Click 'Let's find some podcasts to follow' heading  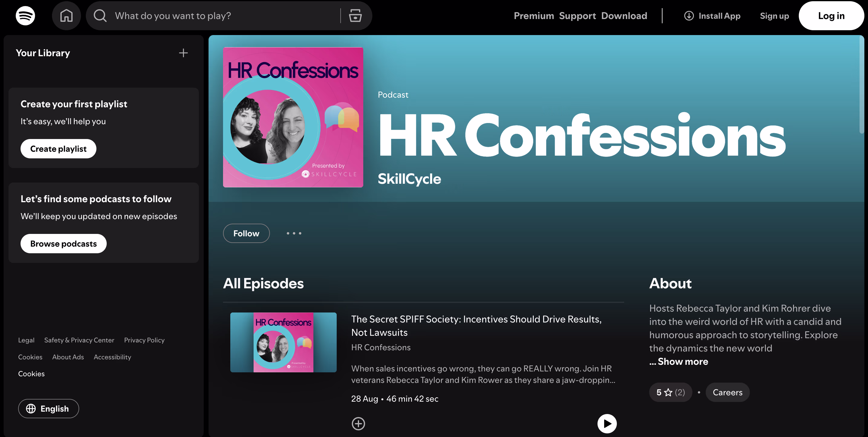96,199
